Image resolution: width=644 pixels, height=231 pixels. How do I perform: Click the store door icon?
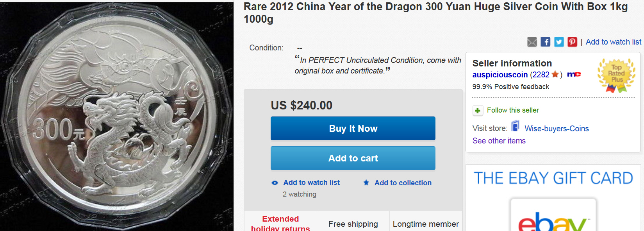(x=516, y=126)
